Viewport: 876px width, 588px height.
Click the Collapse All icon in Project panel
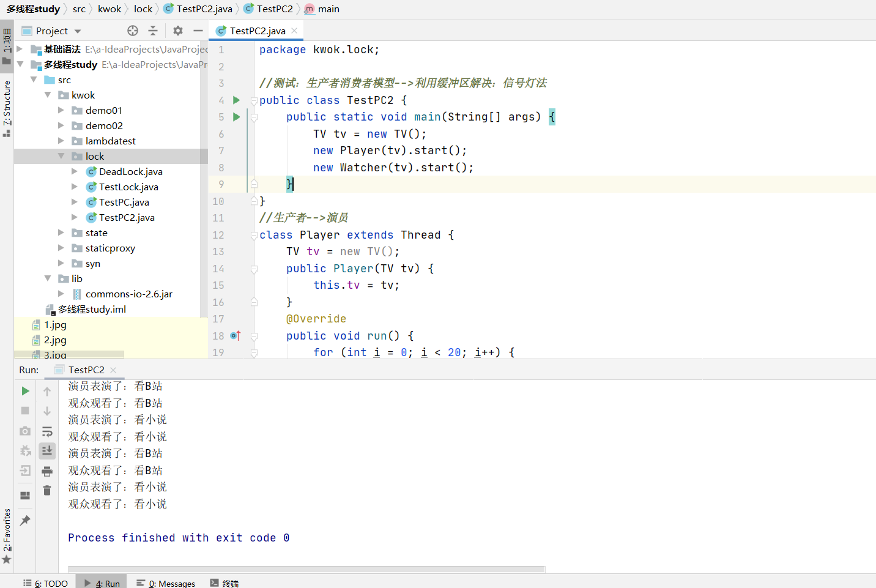point(153,31)
